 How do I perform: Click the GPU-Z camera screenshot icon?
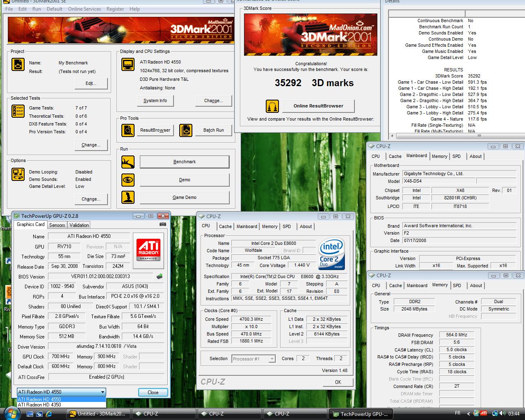point(163,224)
